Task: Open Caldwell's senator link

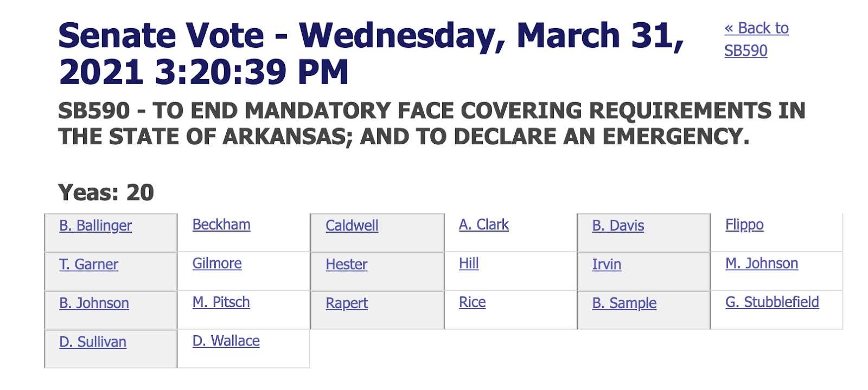Action: (352, 226)
